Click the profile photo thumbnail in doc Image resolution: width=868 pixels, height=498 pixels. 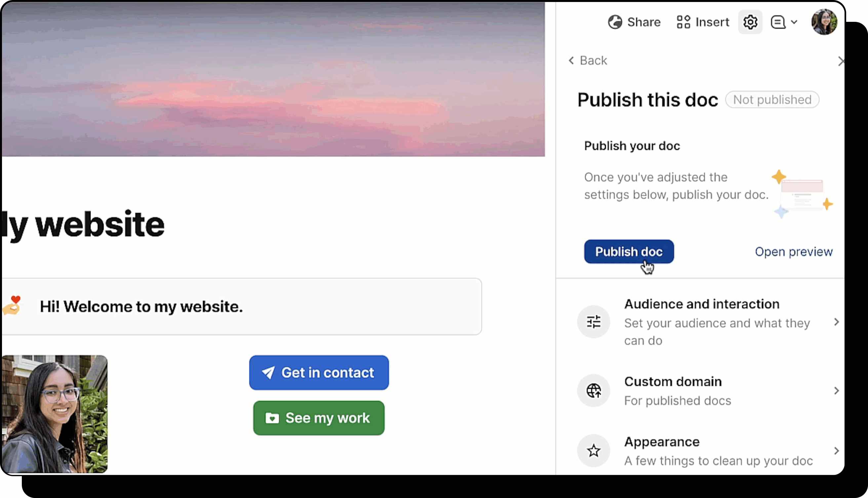[x=55, y=414]
